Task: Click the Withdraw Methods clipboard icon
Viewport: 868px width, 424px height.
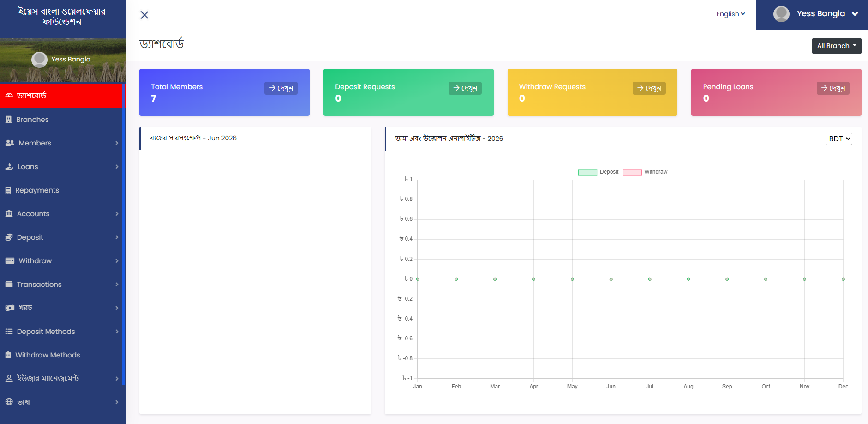Action: [8, 355]
